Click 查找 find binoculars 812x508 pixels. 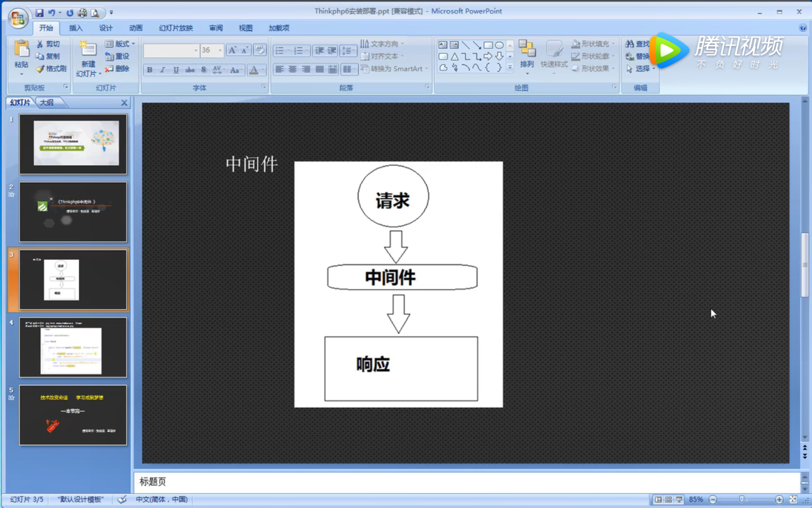click(x=637, y=44)
